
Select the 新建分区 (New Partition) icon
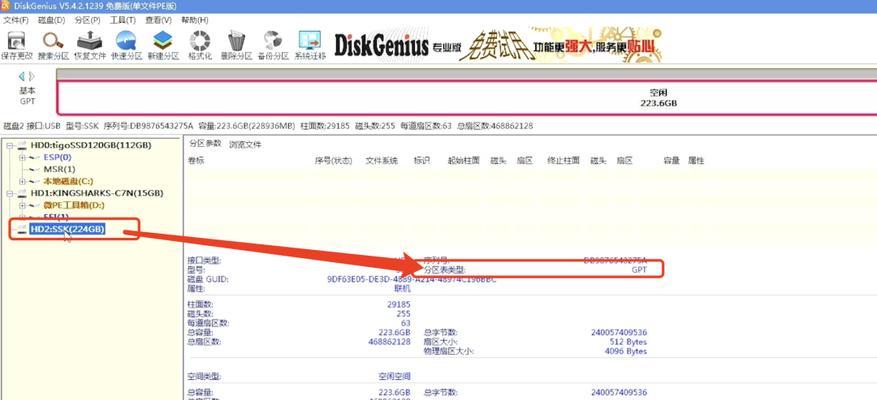(x=163, y=46)
